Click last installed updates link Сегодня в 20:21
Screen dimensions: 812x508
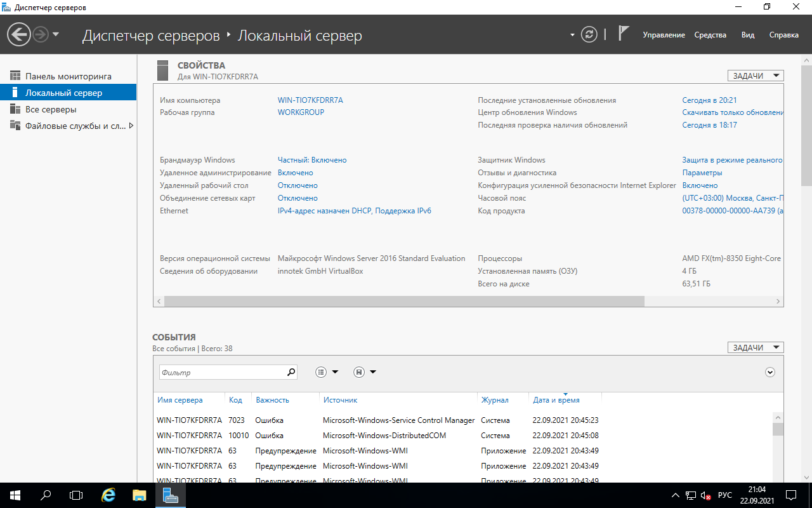[709, 100]
